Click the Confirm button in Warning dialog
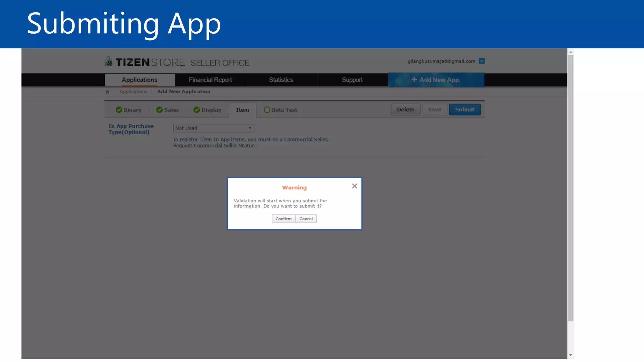644x362 pixels. (x=283, y=219)
